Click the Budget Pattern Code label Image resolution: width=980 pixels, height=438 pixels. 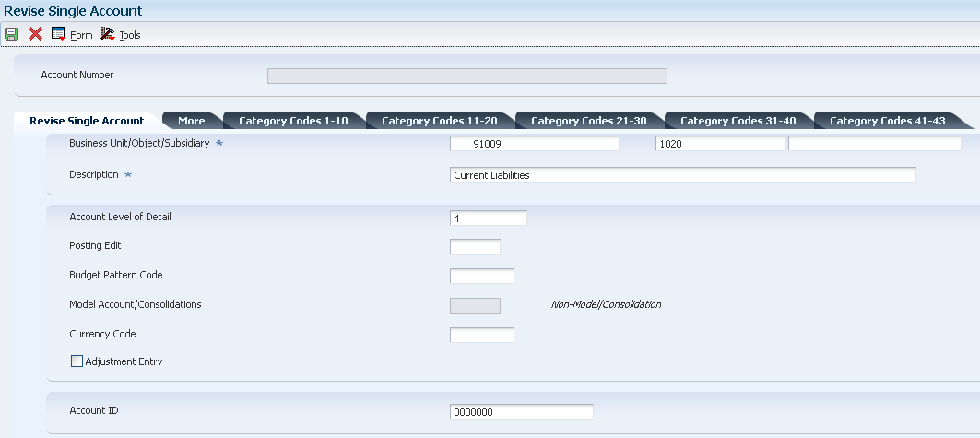point(115,275)
